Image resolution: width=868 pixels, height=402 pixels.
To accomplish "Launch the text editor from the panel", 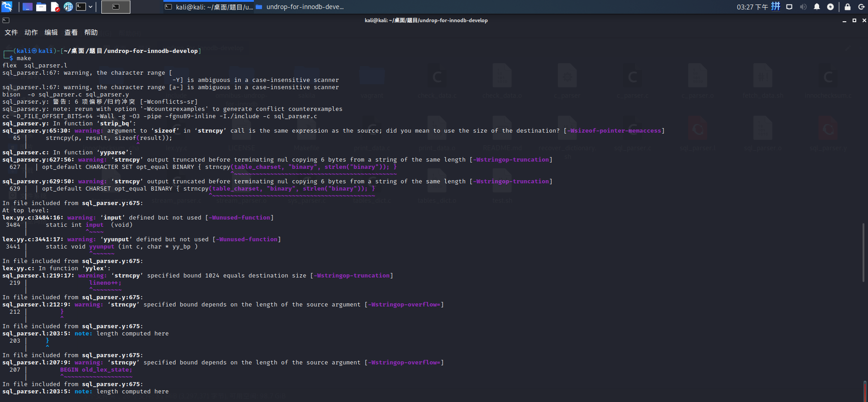I will point(55,7).
